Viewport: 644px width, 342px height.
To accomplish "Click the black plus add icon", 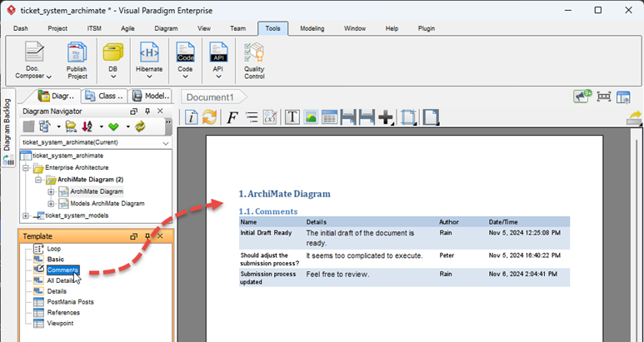I will (x=386, y=117).
